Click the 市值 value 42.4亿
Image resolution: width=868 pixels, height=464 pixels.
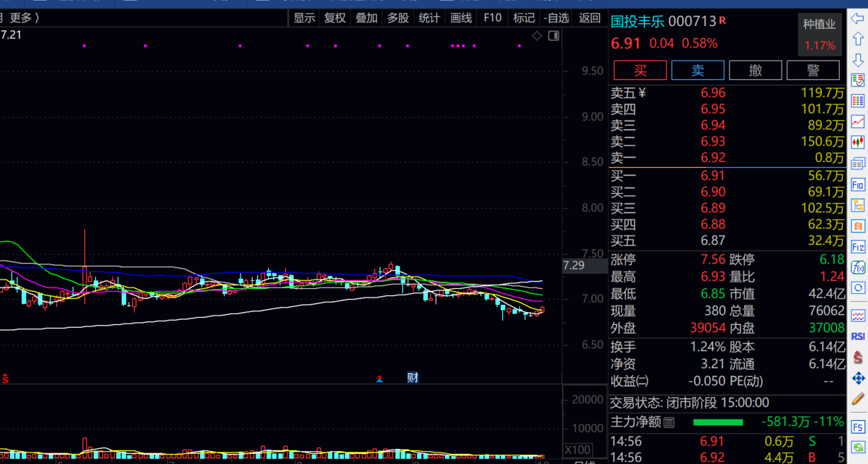tap(826, 294)
